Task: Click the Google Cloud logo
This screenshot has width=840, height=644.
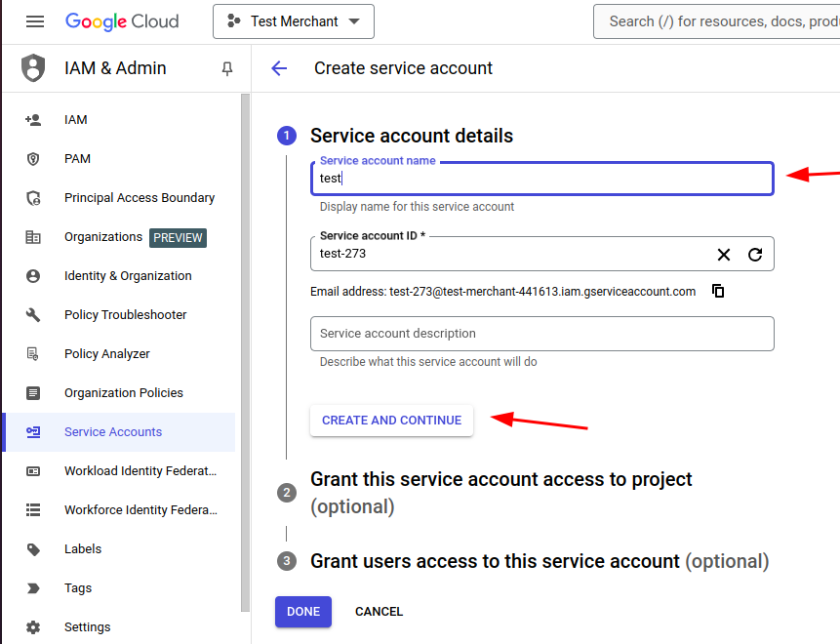Action: (122, 21)
